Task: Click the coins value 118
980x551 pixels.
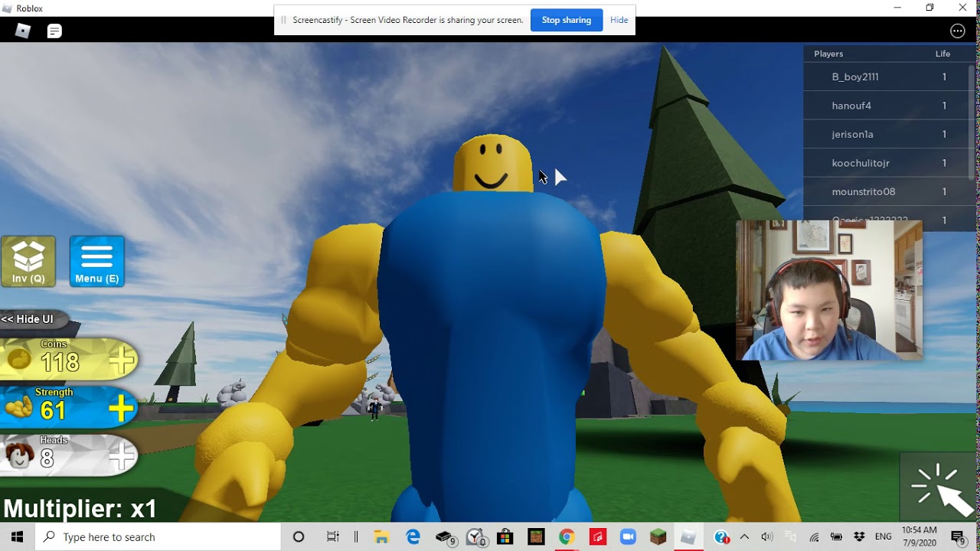Action: click(x=60, y=362)
